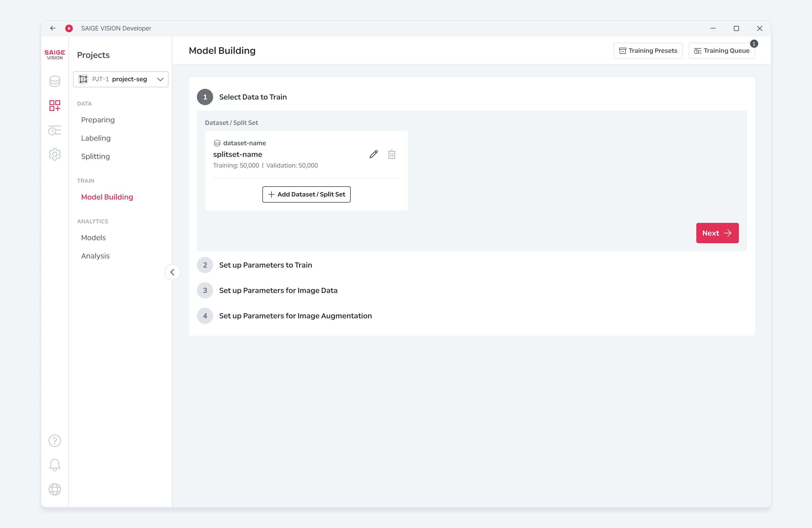Screen dimensions: 812x528
Task: Open the language globe icon
Action: click(55, 489)
